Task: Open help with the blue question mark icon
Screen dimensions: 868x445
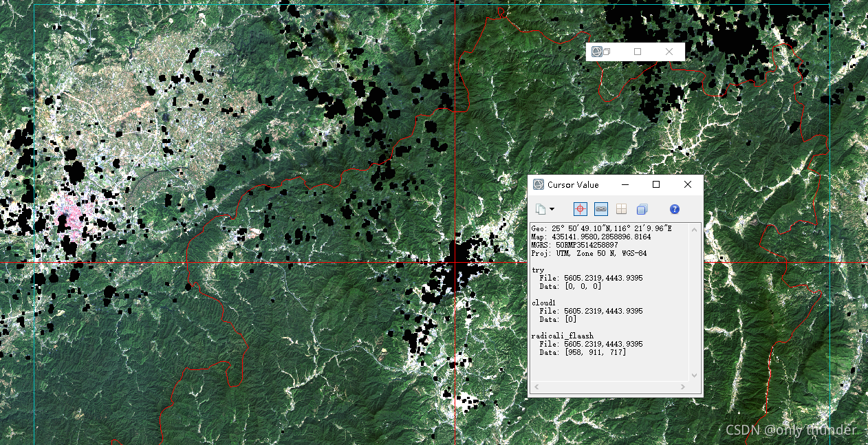Action: click(675, 209)
